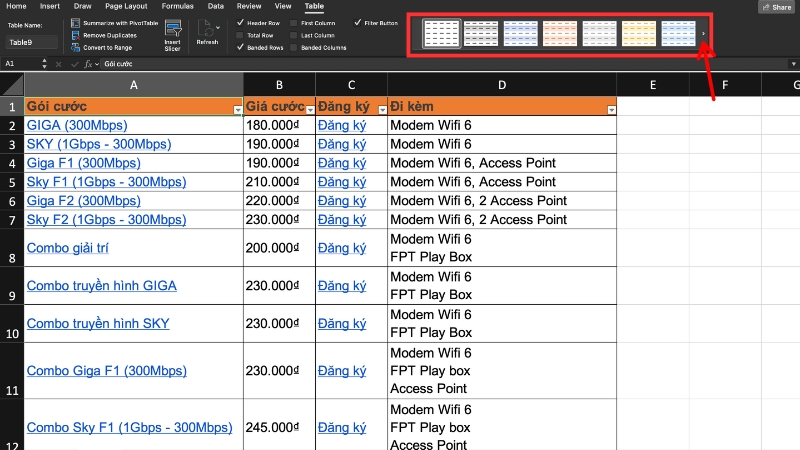
Task: Click the Summarize with PivotTable icon
Action: pos(75,22)
